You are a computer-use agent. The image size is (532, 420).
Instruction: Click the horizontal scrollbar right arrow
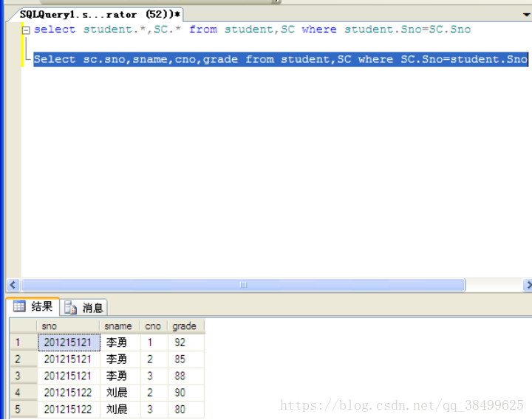tap(528, 285)
